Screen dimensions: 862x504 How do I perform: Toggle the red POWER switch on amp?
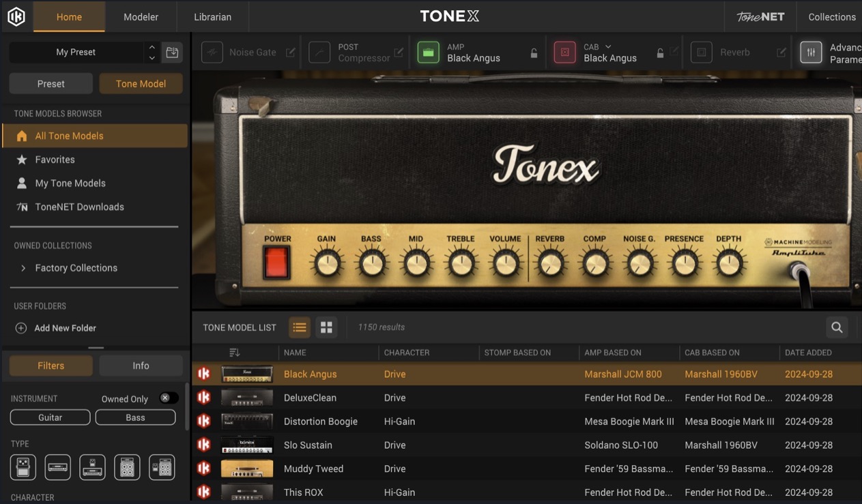[277, 263]
